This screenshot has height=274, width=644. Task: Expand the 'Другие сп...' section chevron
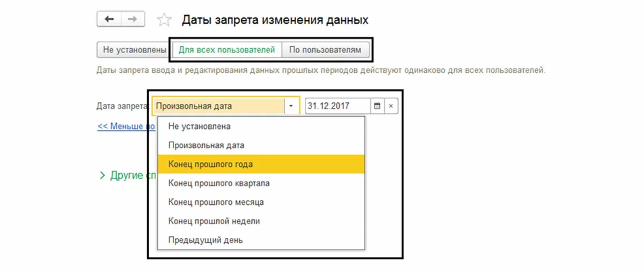(102, 175)
